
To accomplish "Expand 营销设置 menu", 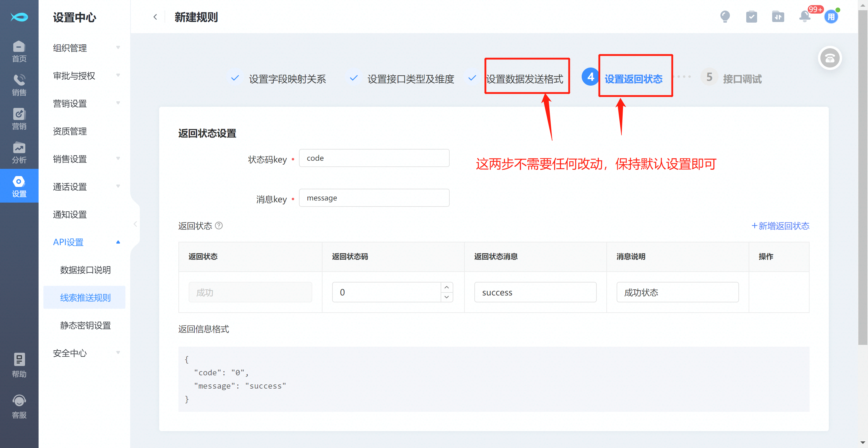I will [x=86, y=103].
